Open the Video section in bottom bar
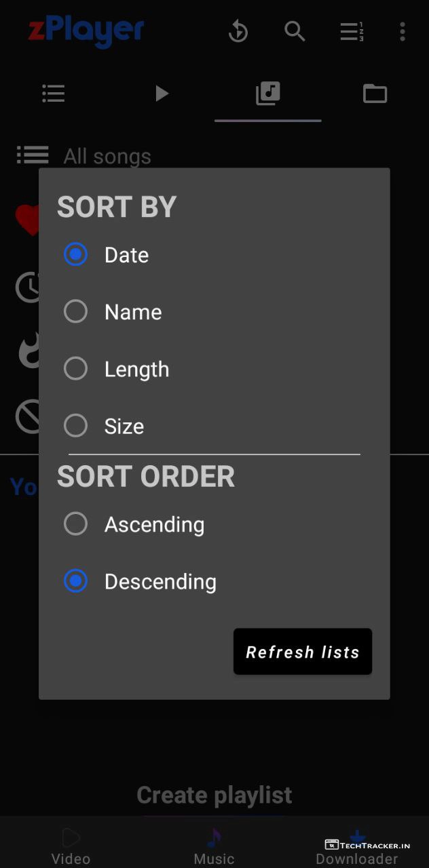This screenshot has height=868, width=429. click(71, 846)
